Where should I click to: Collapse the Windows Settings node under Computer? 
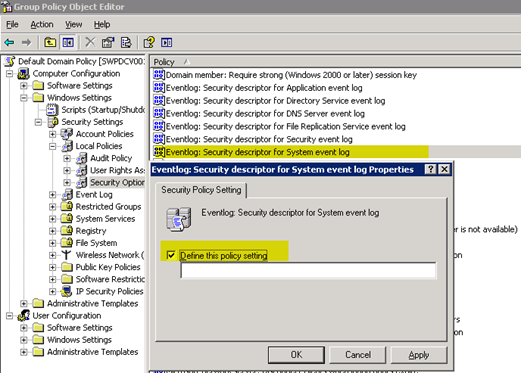tap(24, 98)
